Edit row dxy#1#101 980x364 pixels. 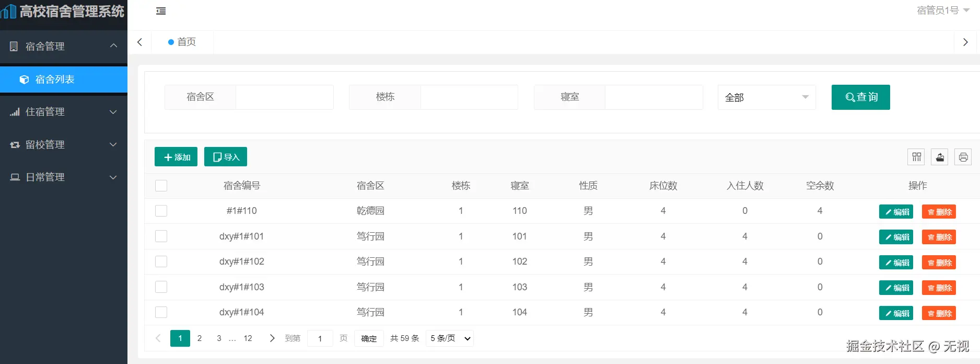tap(896, 237)
